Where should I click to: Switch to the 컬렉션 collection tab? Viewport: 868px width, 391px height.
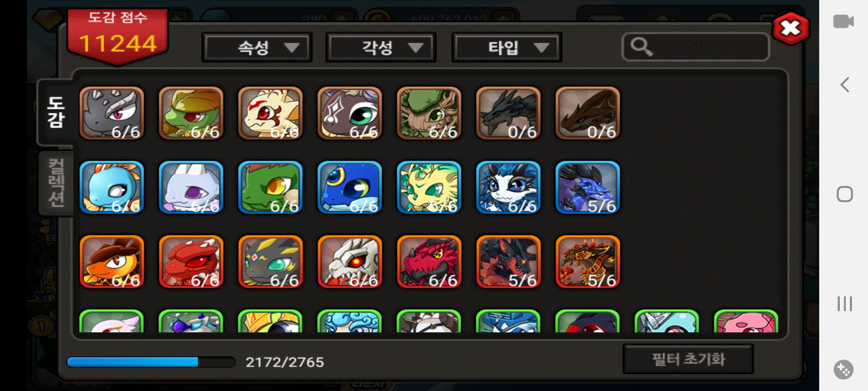[x=56, y=183]
